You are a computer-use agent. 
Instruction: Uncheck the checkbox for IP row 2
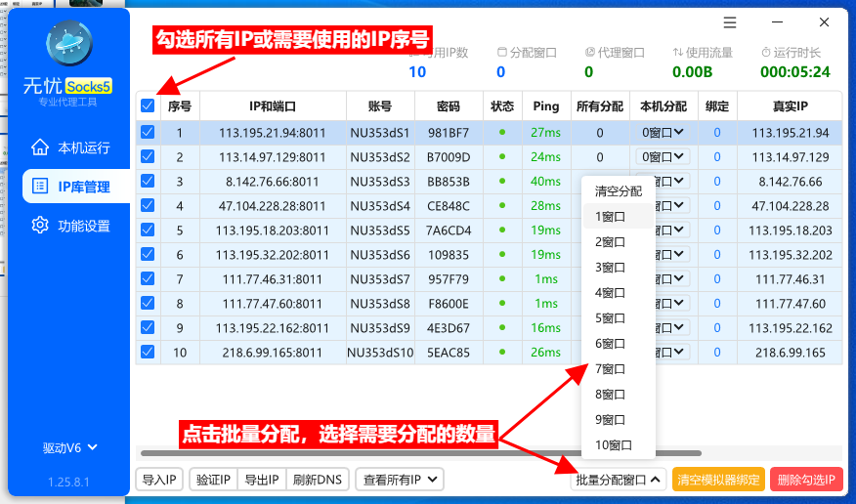pos(148,156)
